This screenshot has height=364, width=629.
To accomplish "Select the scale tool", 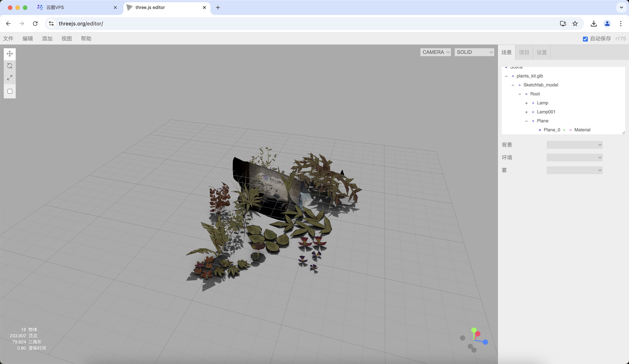I will point(10,78).
